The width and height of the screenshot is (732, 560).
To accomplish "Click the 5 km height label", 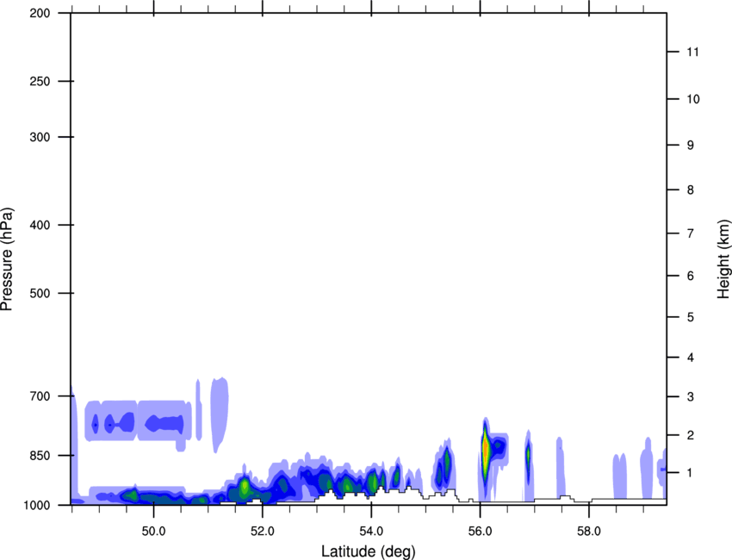I will (690, 317).
